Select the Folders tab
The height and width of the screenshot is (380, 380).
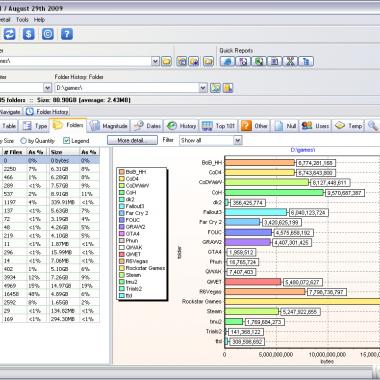click(x=68, y=125)
